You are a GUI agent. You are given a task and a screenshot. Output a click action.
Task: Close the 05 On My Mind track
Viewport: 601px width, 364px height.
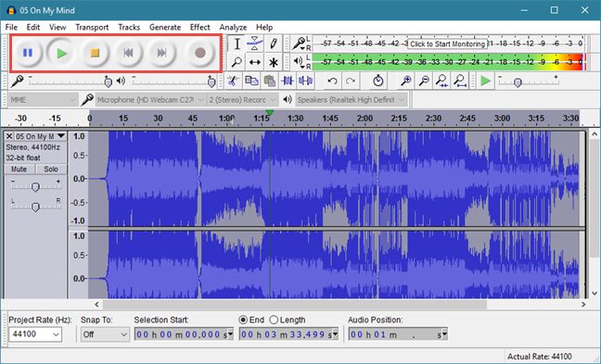tap(9, 136)
